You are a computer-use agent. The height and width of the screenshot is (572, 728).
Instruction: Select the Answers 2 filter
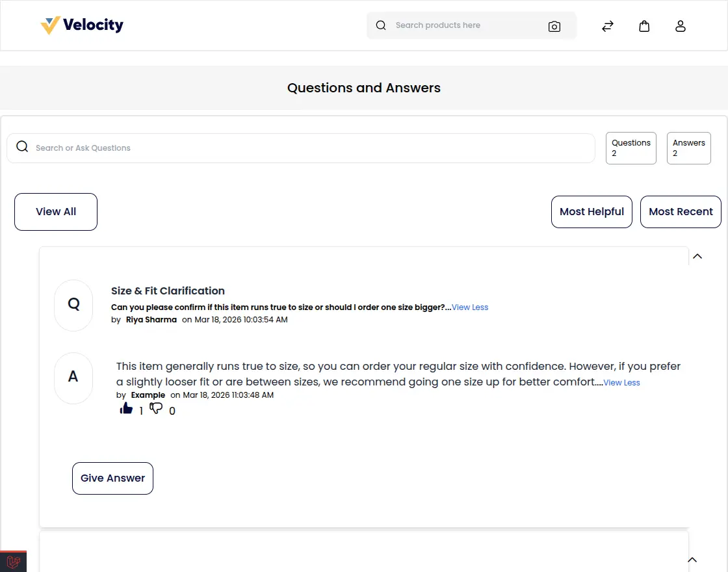pyautogui.click(x=688, y=148)
